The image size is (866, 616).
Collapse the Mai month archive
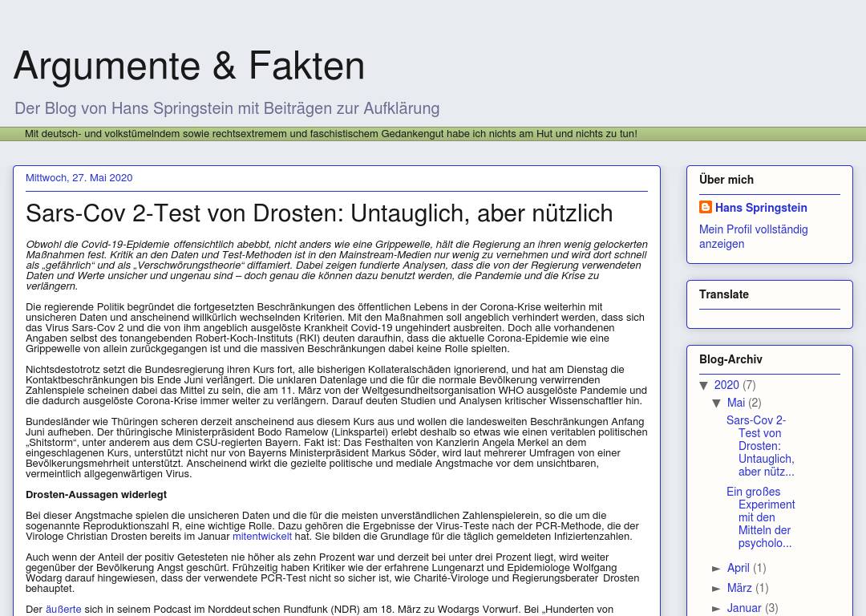coord(717,403)
